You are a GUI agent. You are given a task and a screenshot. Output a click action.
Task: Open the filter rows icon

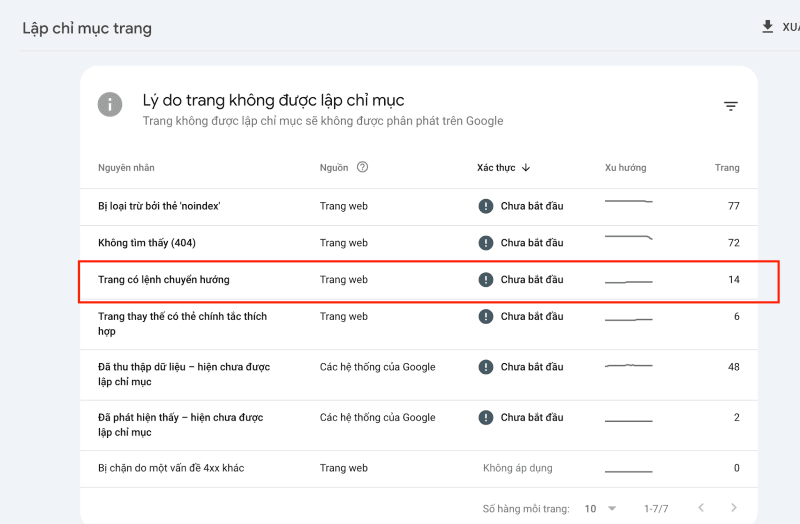click(x=731, y=106)
